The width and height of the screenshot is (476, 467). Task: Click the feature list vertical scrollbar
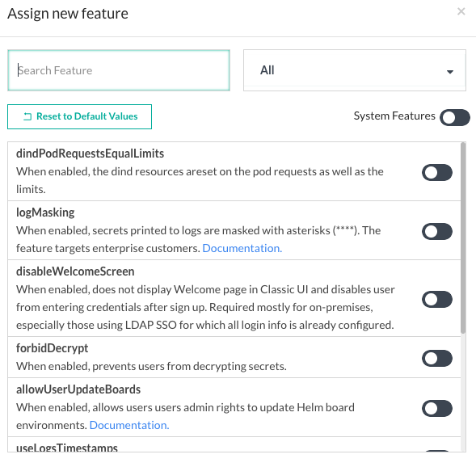[x=463, y=238]
